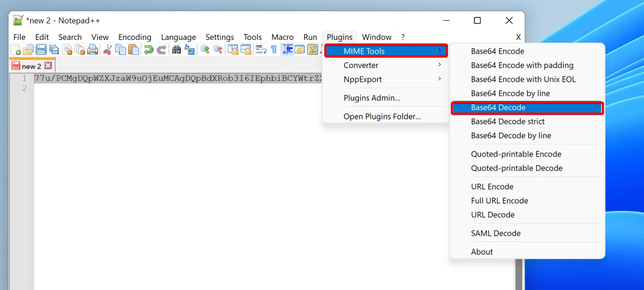
Task: Open the Settings menu
Action: [x=220, y=37]
